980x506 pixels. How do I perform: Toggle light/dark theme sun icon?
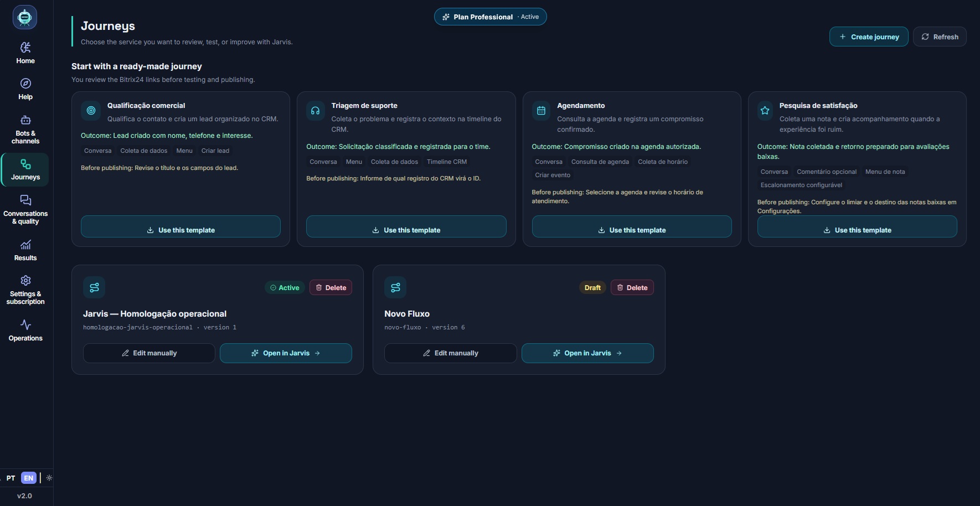49,478
